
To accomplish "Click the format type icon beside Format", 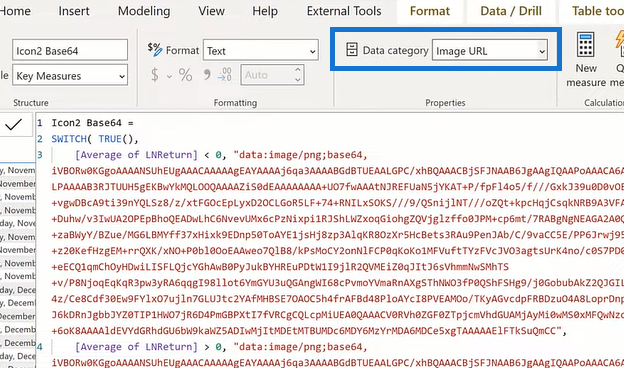I will pyautogui.click(x=154, y=50).
